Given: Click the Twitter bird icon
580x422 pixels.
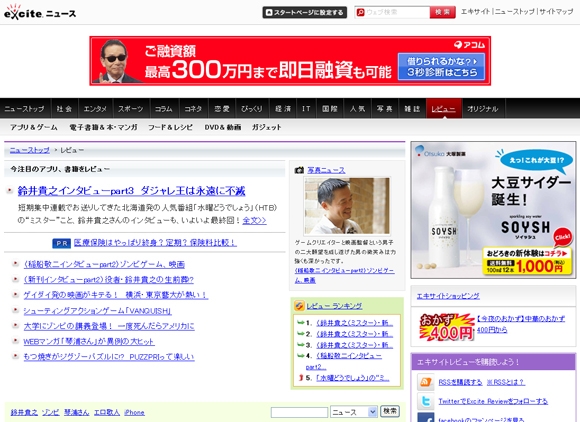Looking at the screenshot, I should [x=425, y=401].
